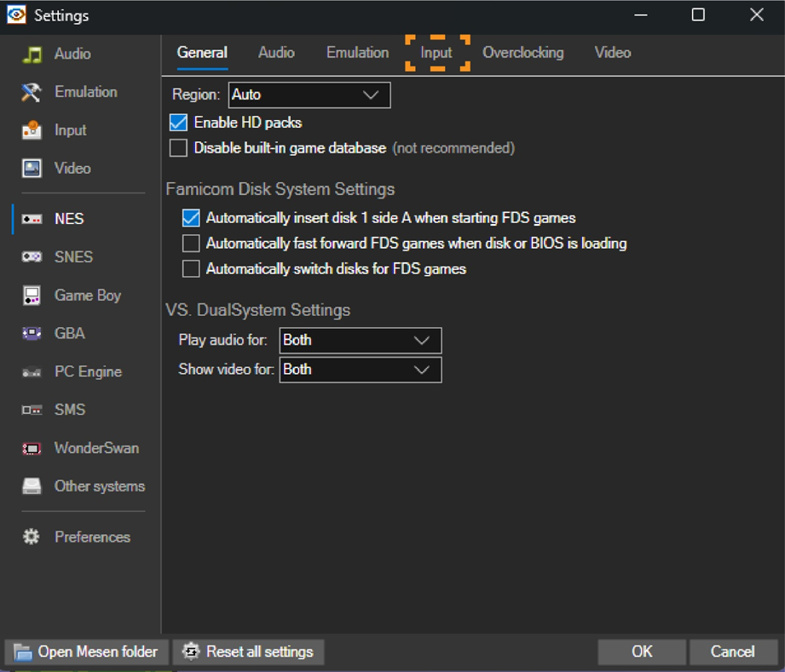Open the Play audio for dropdown
785x672 pixels.
(x=360, y=340)
